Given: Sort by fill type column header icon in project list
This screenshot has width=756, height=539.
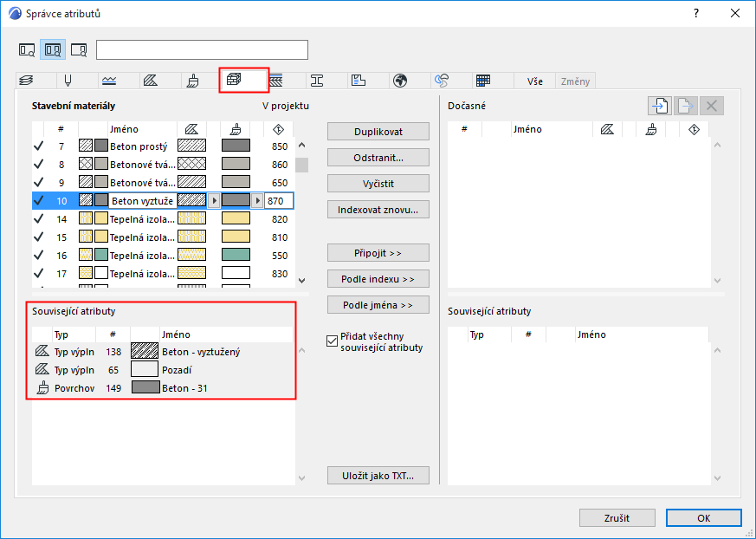Looking at the screenshot, I should 191,129.
